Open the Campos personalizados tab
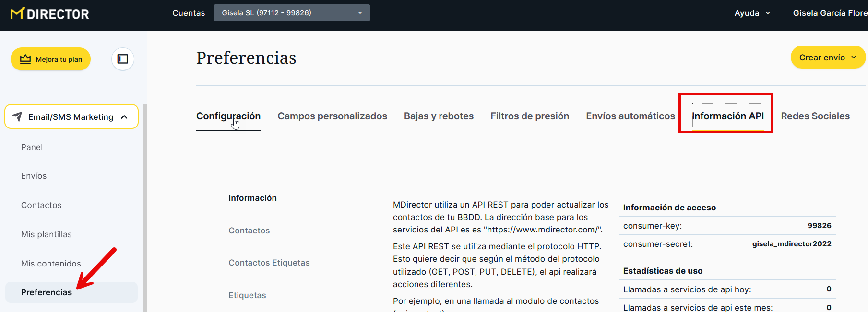This screenshot has width=868, height=312. (x=332, y=116)
